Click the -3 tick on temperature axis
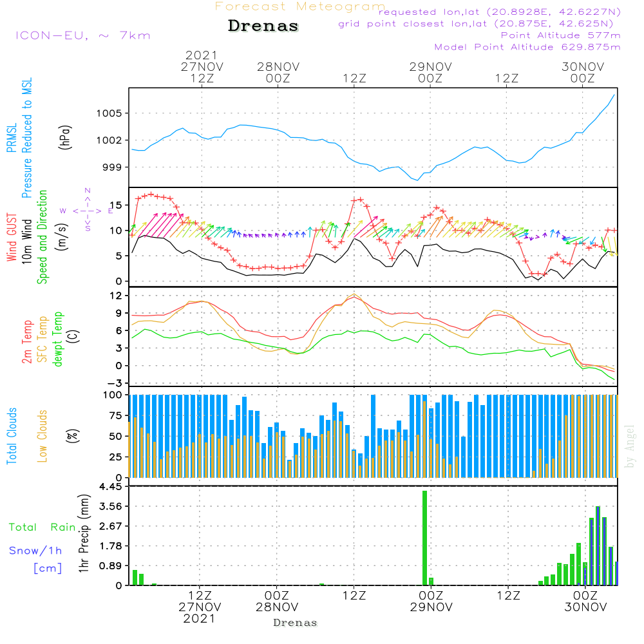The width and height of the screenshot is (644, 644). point(115,383)
